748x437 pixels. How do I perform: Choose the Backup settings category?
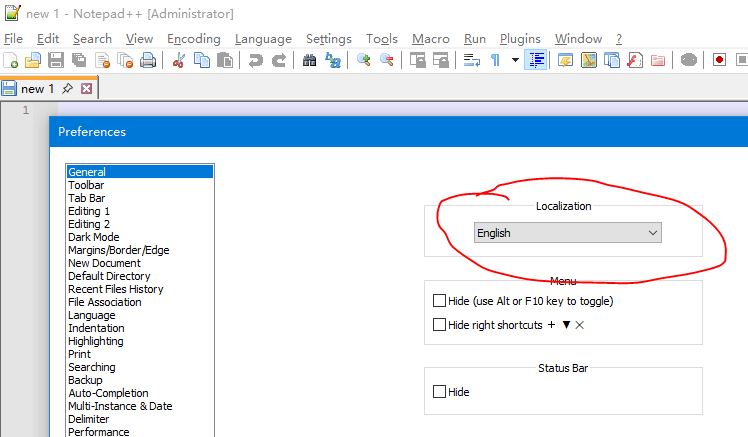point(85,380)
